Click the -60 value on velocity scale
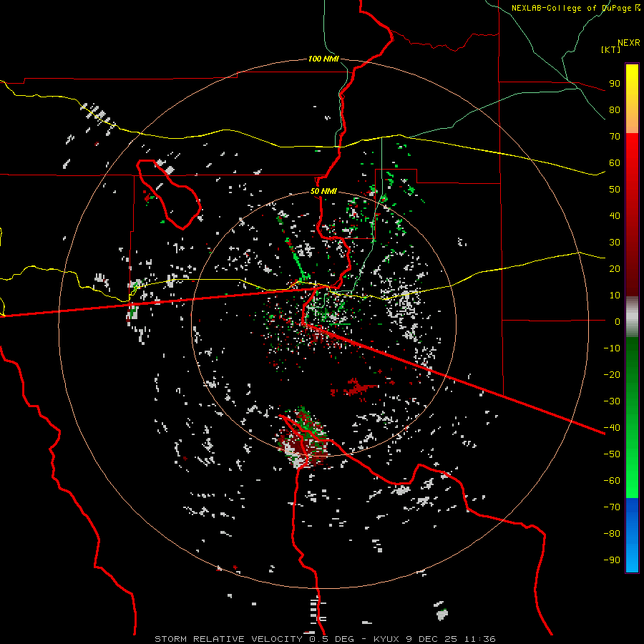 612,481
